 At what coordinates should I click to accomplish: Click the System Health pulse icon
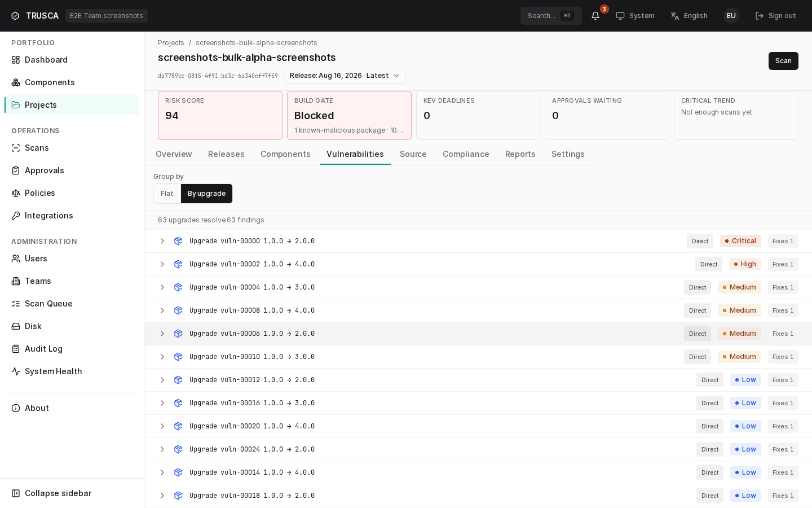point(16,371)
